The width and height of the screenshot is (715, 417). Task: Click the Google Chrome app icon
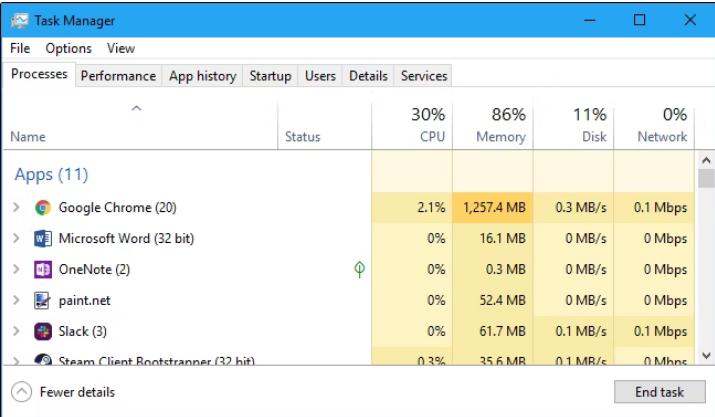pos(43,208)
